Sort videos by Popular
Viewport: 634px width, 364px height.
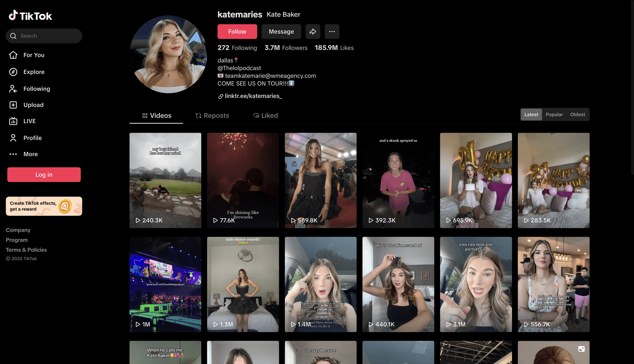coord(554,115)
